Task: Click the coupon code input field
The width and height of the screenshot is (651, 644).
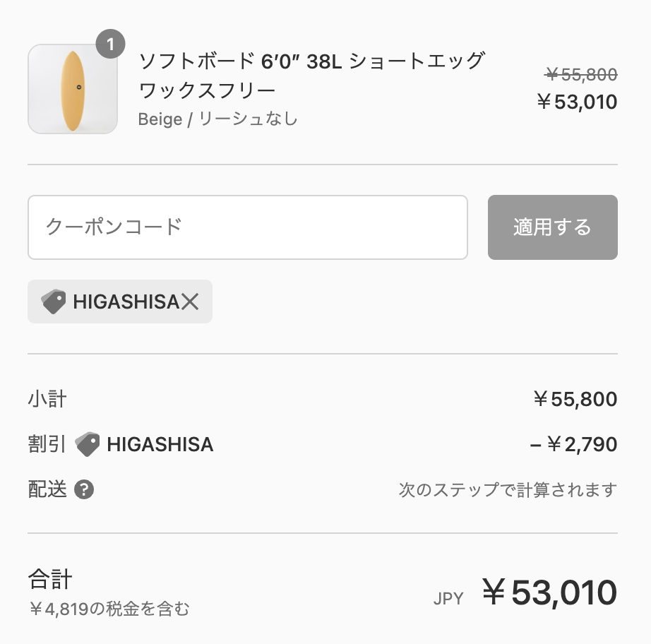Action: pos(248,227)
